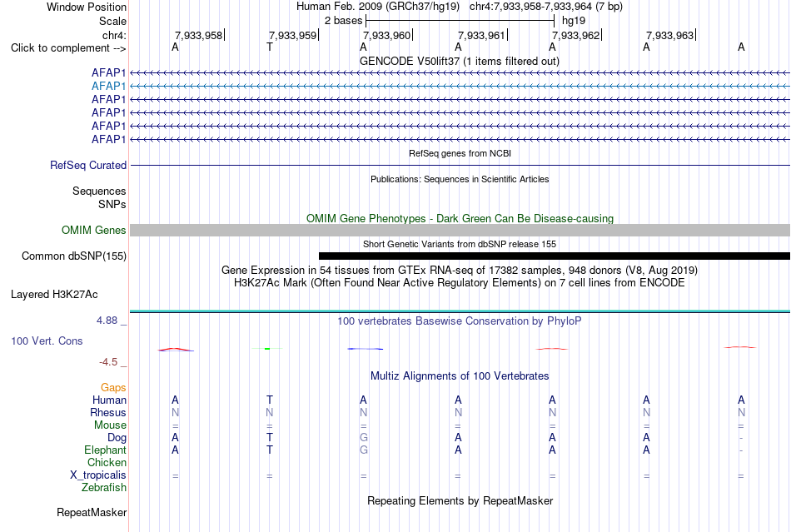Select the Window Position label
Viewport: 791px width, 532px height.
[x=87, y=7]
